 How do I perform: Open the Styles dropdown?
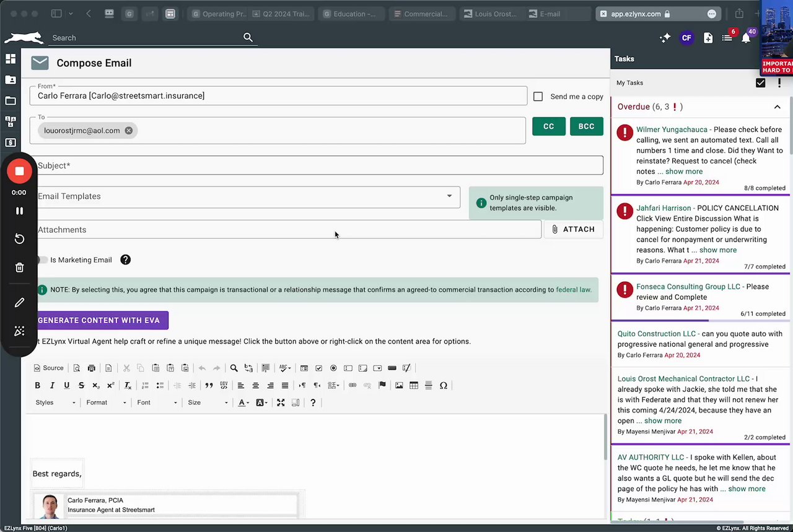tap(56, 403)
